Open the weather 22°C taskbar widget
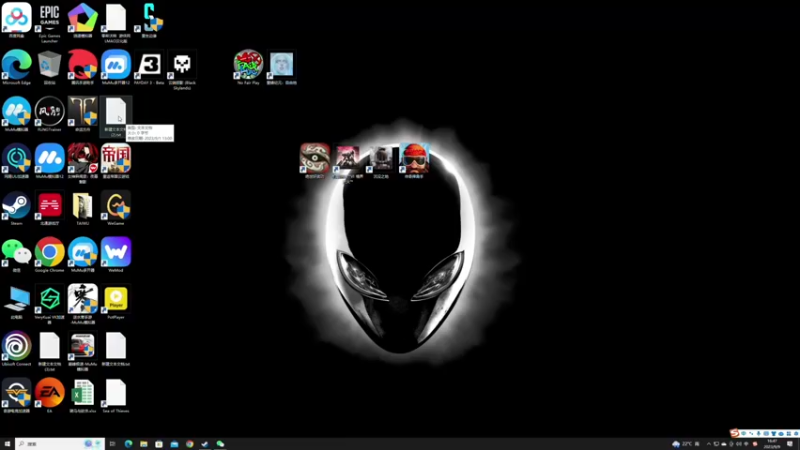This screenshot has width=800, height=450. (686, 444)
